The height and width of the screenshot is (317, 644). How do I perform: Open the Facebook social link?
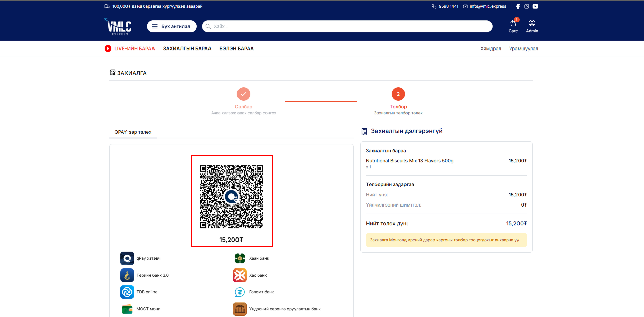click(x=518, y=6)
